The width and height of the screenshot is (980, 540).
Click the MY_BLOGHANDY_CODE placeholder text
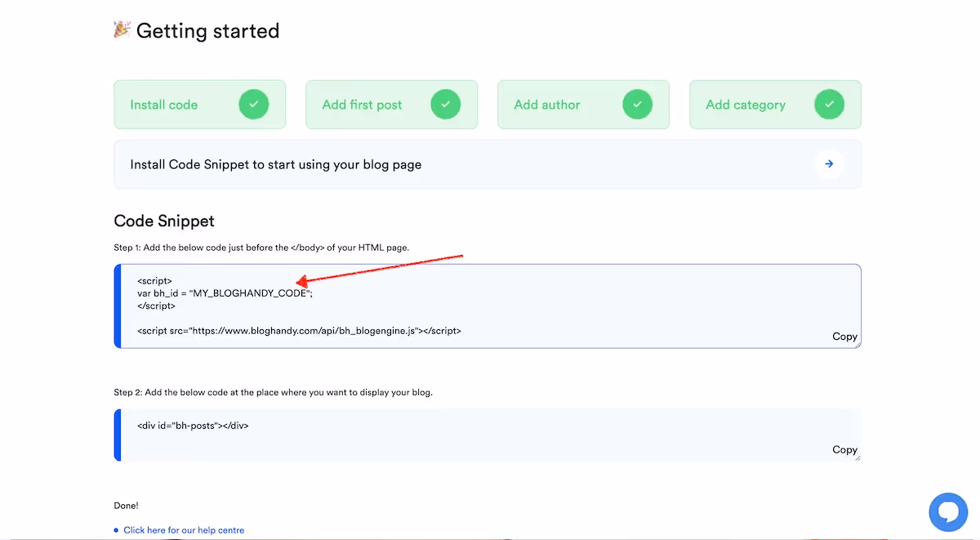[x=250, y=293]
